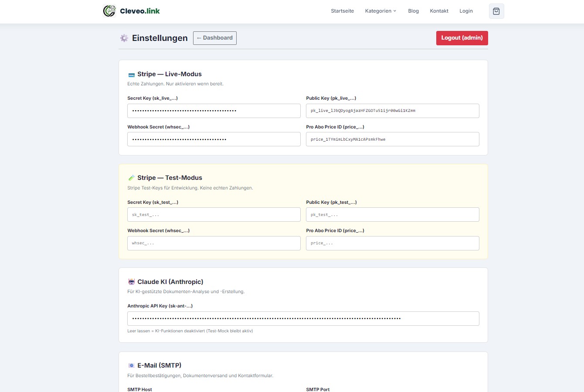Go to Startseite in the navigation
Image resolution: width=584 pixels, height=392 pixels.
(x=343, y=11)
